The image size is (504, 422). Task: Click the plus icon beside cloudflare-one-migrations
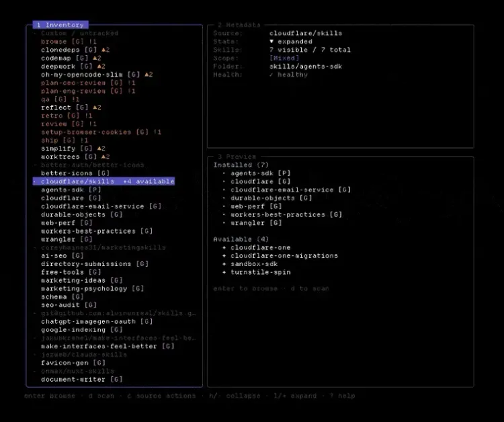point(224,255)
